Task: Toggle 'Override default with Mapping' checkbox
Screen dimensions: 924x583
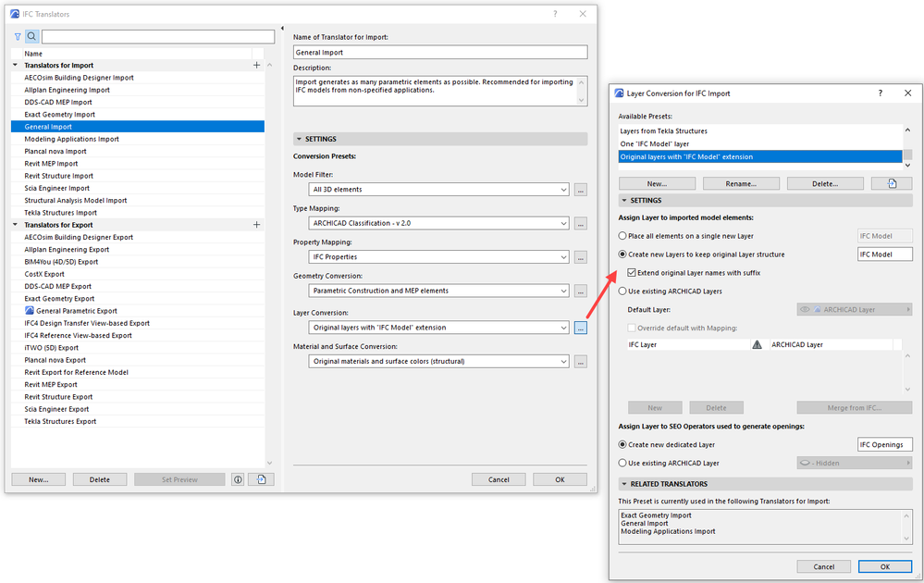Action: click(x=632, y=328)
